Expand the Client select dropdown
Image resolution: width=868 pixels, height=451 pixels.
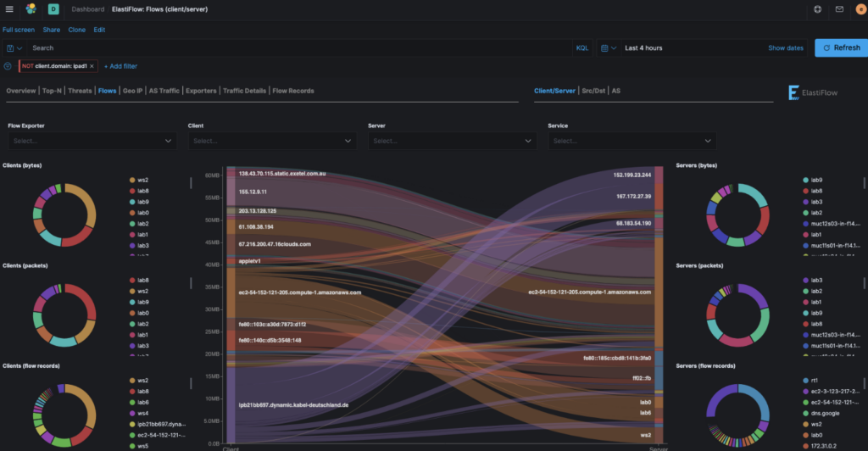(272, 141)
